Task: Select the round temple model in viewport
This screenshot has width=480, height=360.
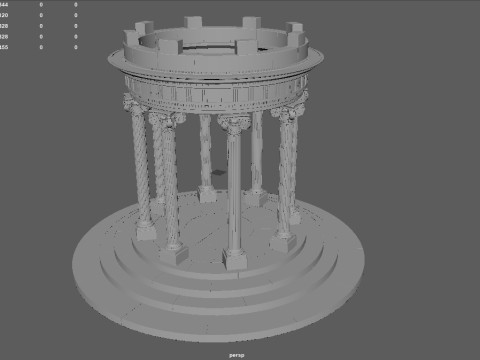Action: (x=218, y=178)
